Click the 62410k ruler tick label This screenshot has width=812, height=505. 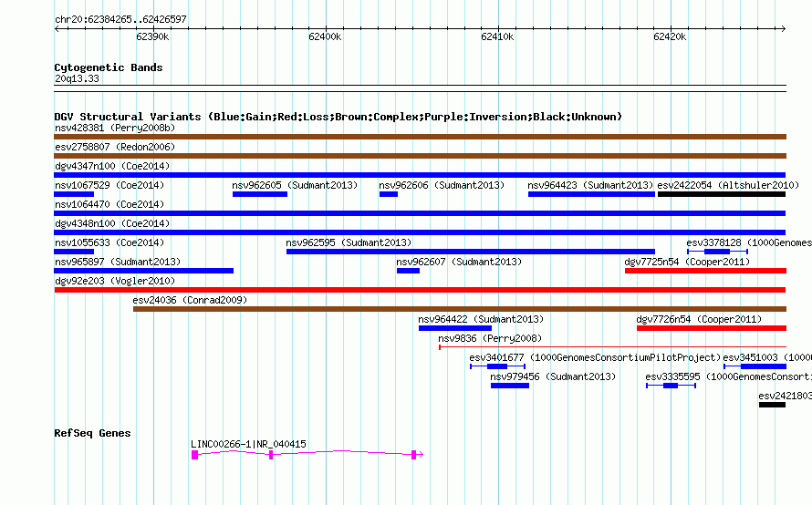497,36
